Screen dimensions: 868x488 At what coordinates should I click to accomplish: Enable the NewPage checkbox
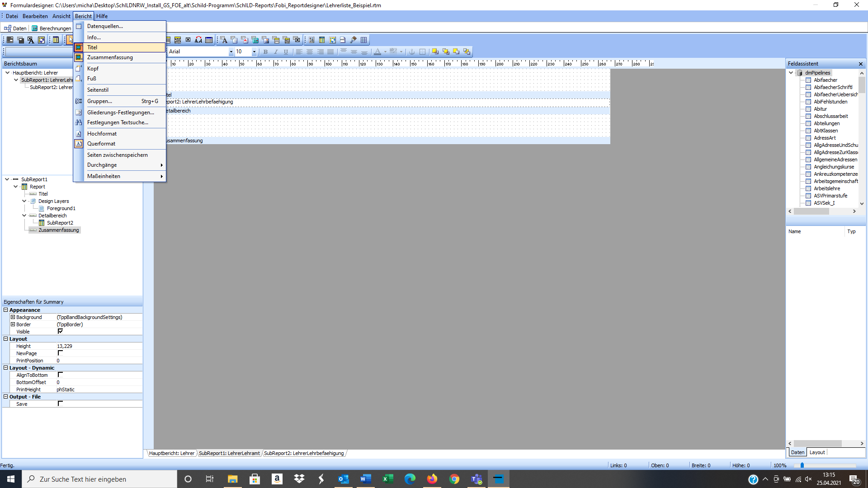60,353
